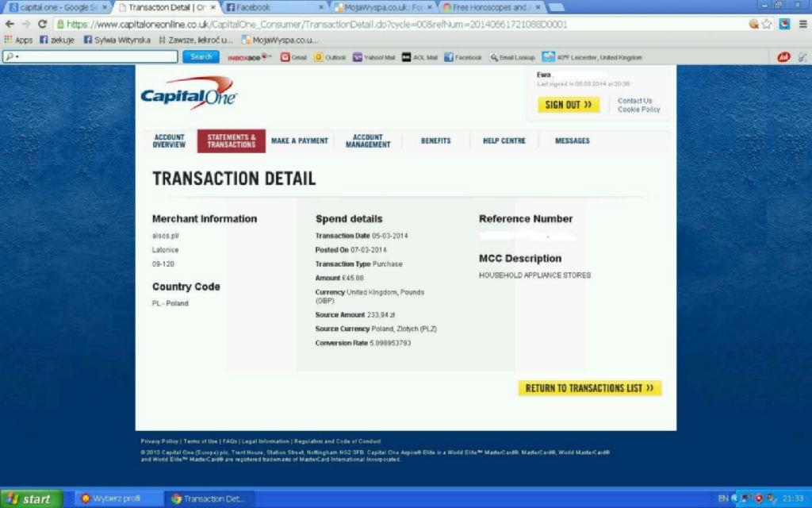
Task: Open the MojaWyspa.co.u... bookmark
Action: pyautogui.click(x=280, y=40)
